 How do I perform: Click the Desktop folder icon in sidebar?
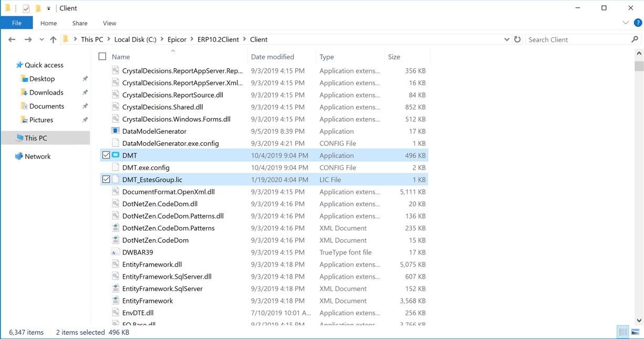pyautogui.click(x=24, y=79)
